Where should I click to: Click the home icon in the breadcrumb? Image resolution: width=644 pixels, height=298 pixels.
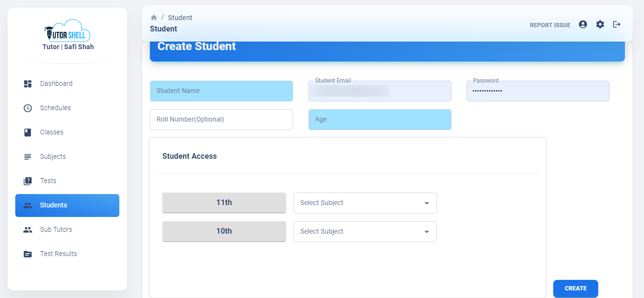tap(154, 17)
